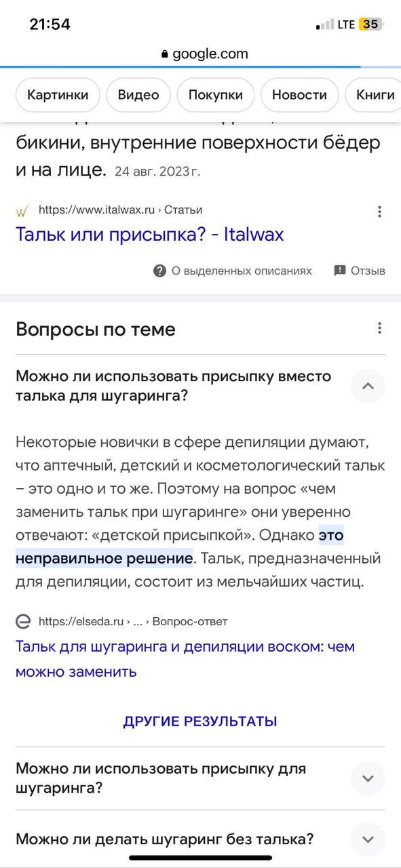This screenshot has width=401, height=868.
Task: Open three-dot menu for Italwax result
Action: click(x=379, y=211)
